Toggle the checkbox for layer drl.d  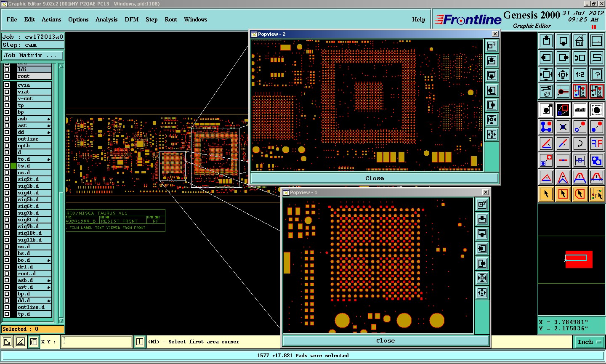tap(7, 267)
